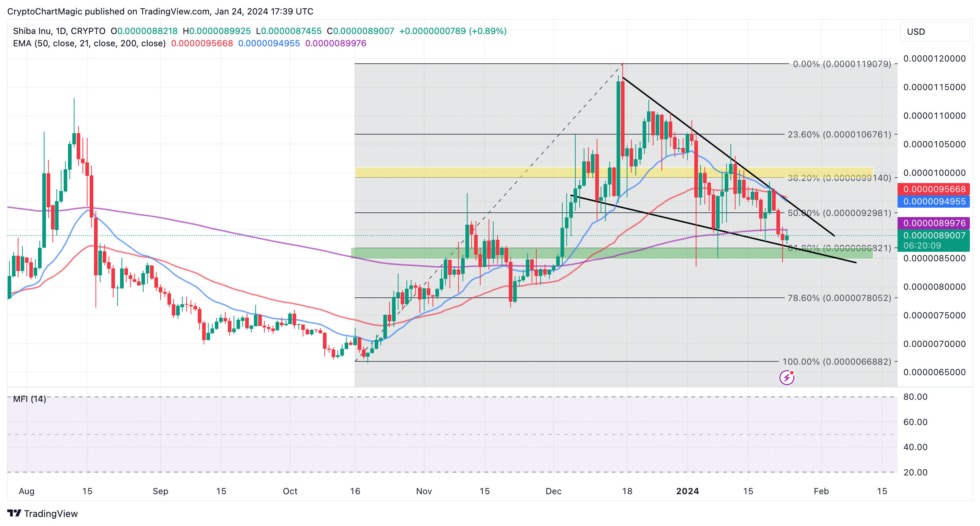Viewport: 980px width, 526px height.
Task: Click the CryptoChartMagic published on TradingView.com header
Action: point(160,12)
